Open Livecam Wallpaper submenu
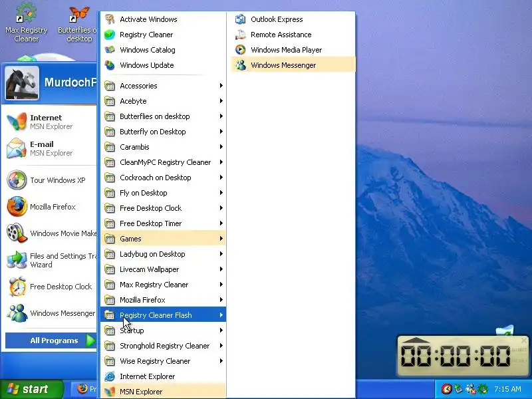The height and width of the screenshot is (399, 532). click(x=163, y=269)
